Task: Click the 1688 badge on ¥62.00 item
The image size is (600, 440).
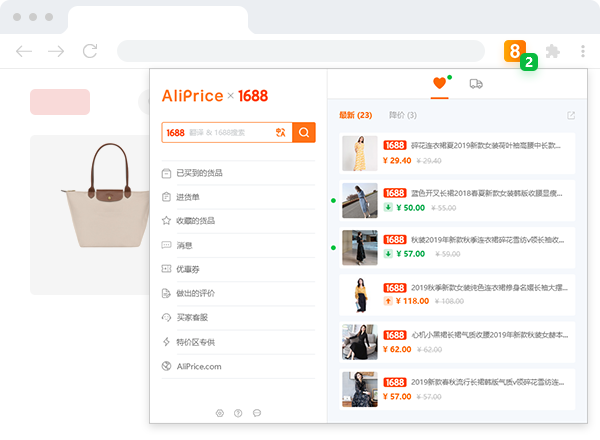Action: 395,335
